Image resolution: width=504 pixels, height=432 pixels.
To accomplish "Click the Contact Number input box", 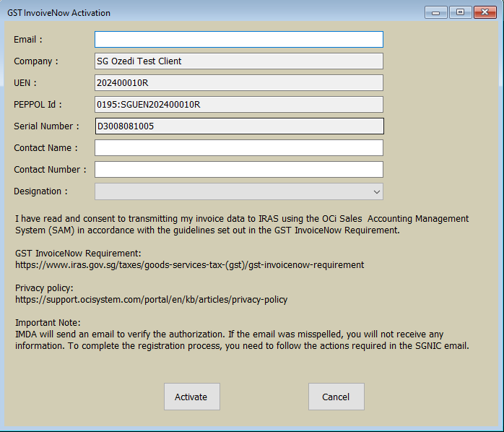I will coord(238,170).
